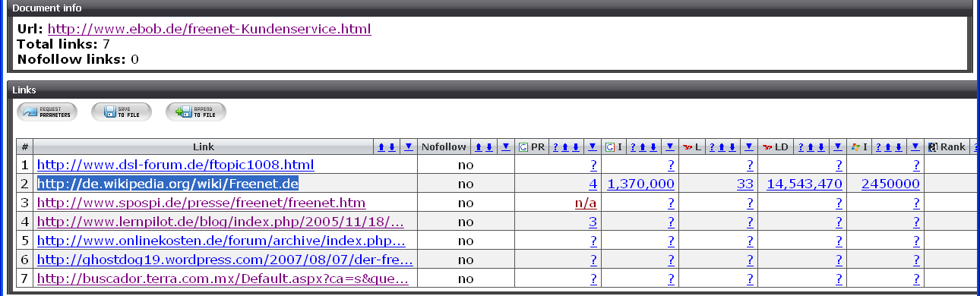Image resolution: width=980 pixels, height=296 pixels.
Task: Click Google index value 1,370,000
Action: click(x=641, y=184)
